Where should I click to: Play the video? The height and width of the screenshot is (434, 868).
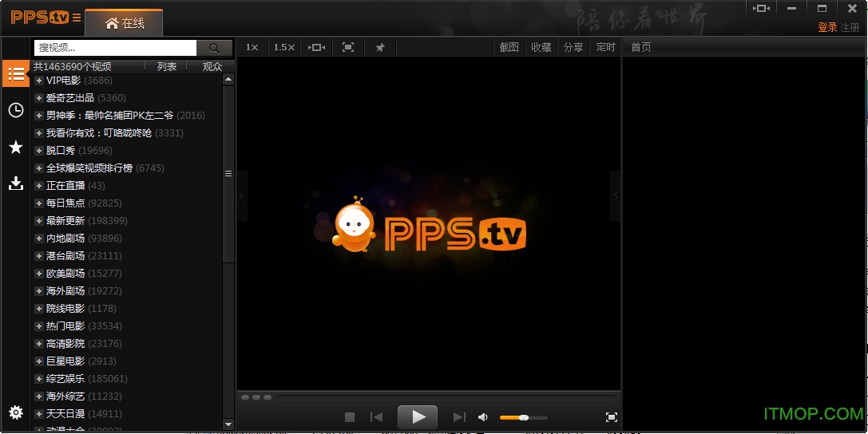point(418,417)
